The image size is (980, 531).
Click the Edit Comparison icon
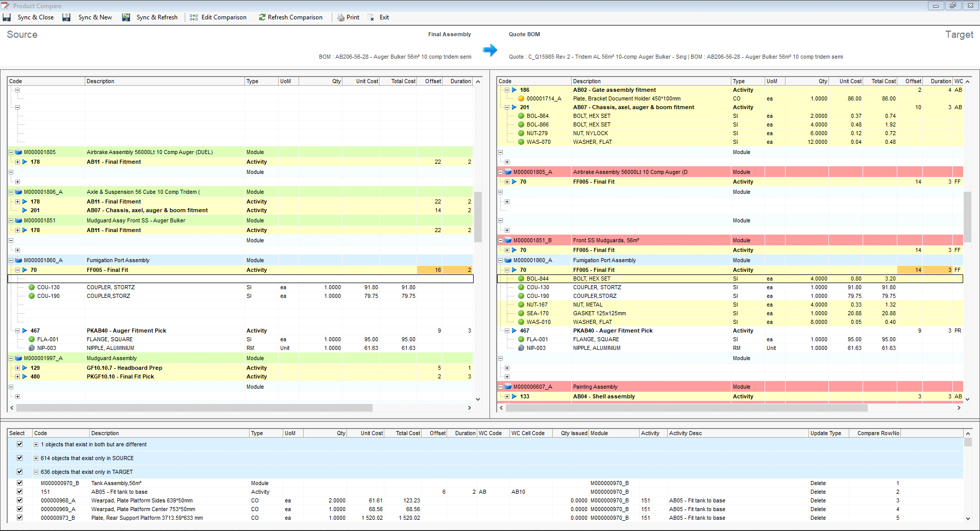coord(193,17)
